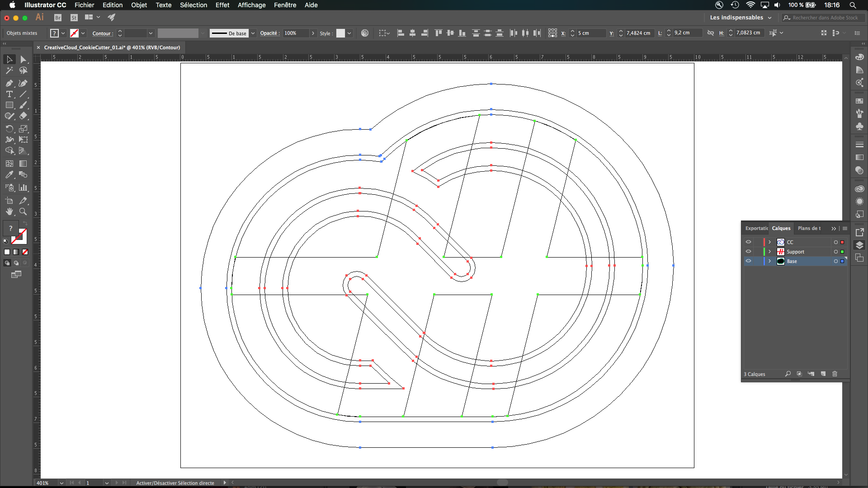This screenshot has height=488, width=868.
Task: Select the Shape Builder tool
Action: (9, 151)
